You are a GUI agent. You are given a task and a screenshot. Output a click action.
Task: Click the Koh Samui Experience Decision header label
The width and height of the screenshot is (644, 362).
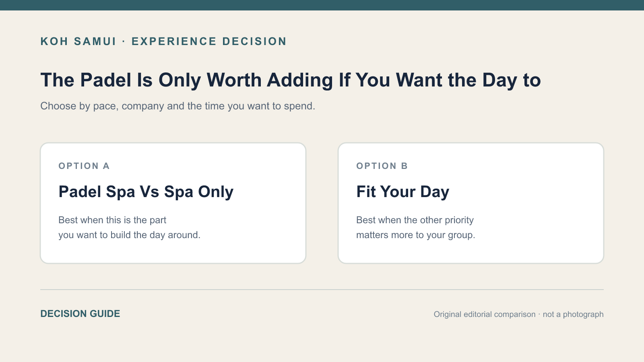tap(163, 41)
